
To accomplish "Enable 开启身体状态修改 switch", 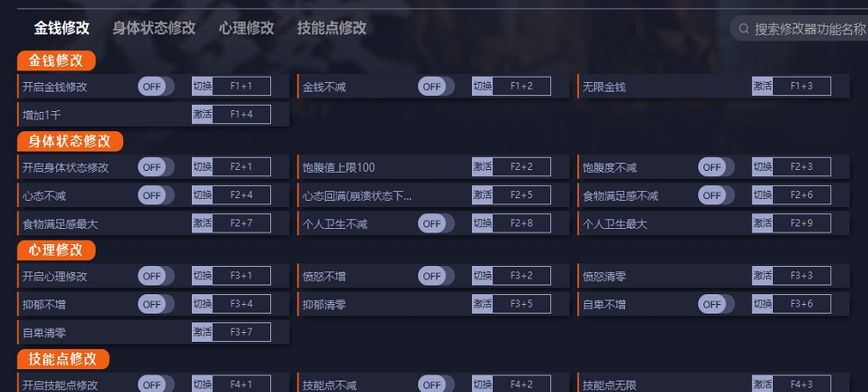I will (x=156, y=167).
